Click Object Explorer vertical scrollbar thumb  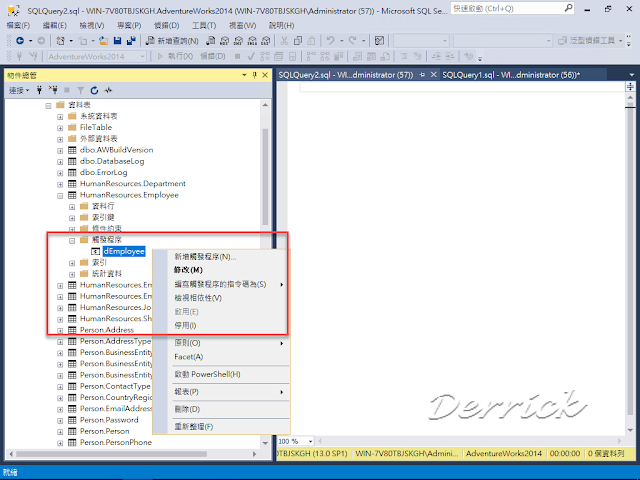pos(265,176)
